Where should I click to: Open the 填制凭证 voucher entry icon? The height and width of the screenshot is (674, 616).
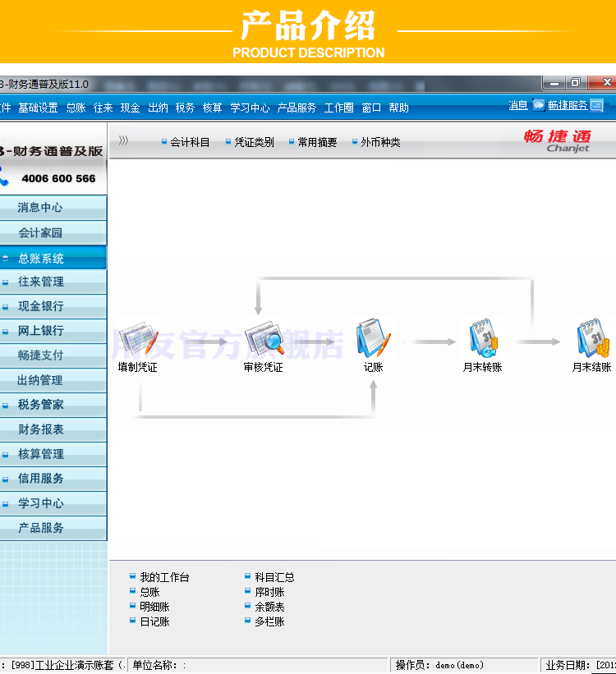(x=138, y=339)
